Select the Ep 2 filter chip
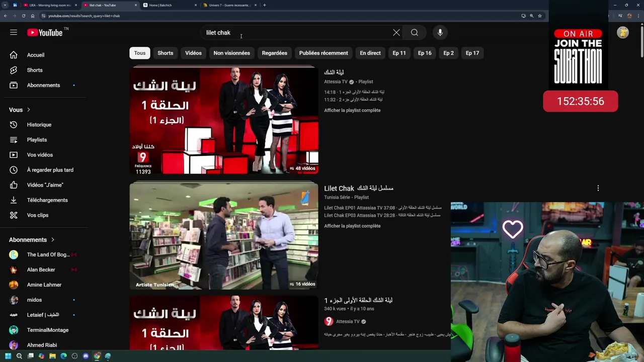 tap(448, 53)
